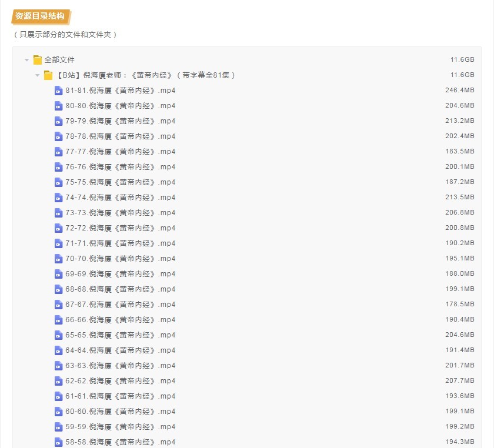Click video icon of 67-67.倪海厦 file
This screenshot has width=494, height=448.
(x=59, y=305)
